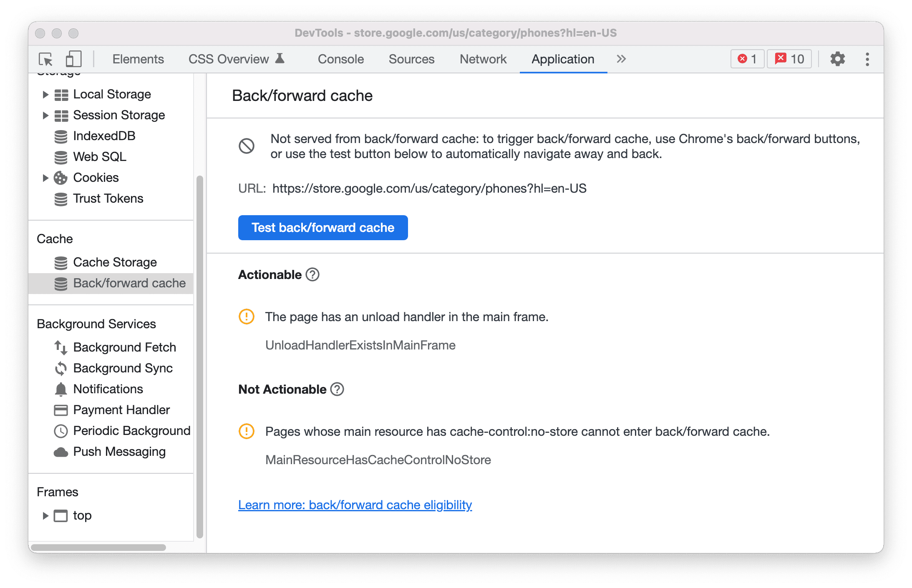
Task: Switch to the Elements tab
Action: [x=138, y=58]
